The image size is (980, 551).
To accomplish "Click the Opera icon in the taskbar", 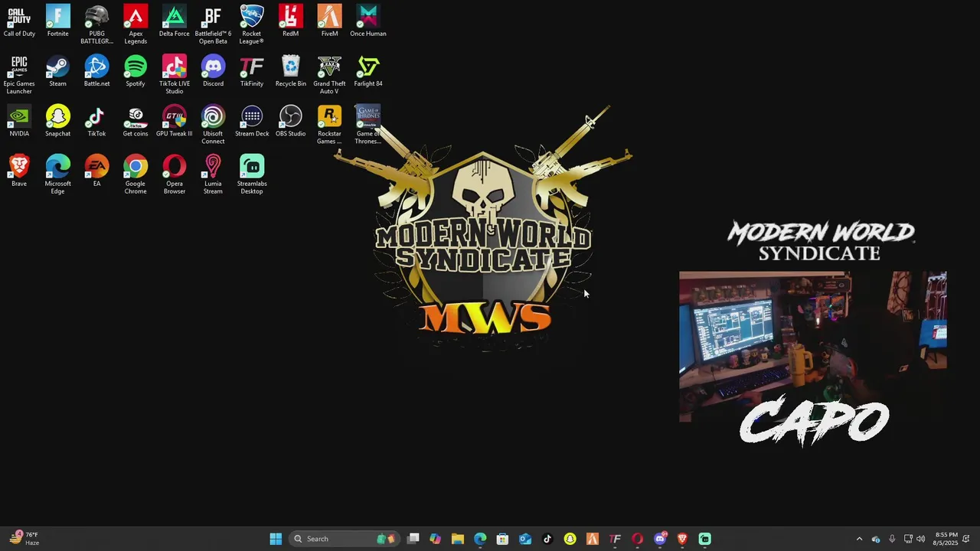I will (637, 539).
